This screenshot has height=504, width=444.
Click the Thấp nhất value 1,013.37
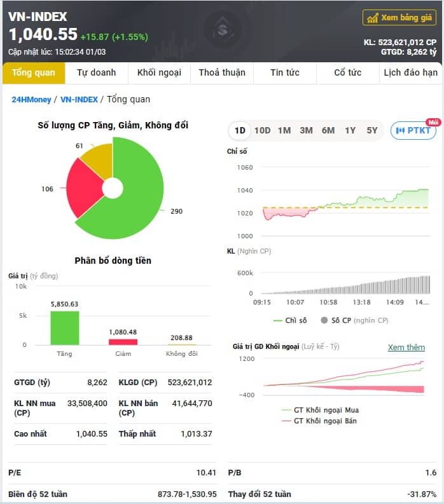tap(197, 434)
